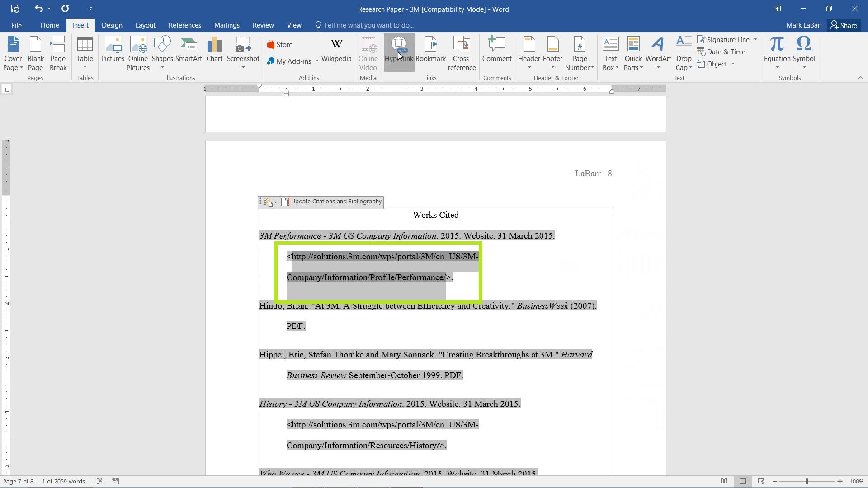Expand Object dropdown arrow
This screenshot has width=868, height=488.
pos(733,64)
